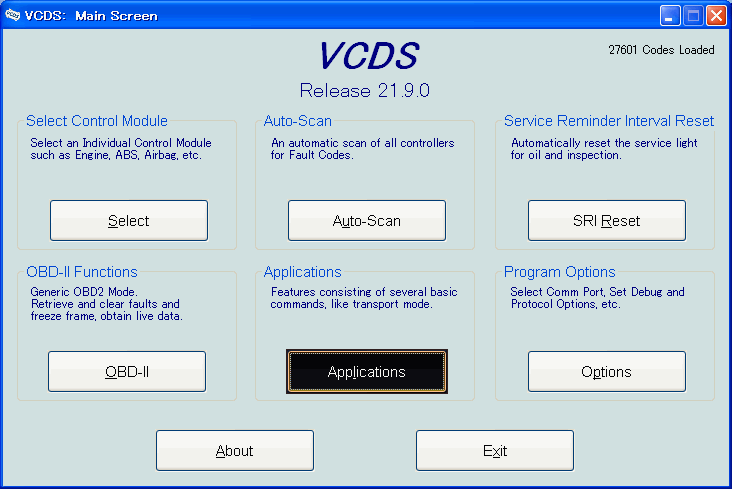The image size is (732, 489).
Task: Open the program Options button
Action: tap(607, 371)
